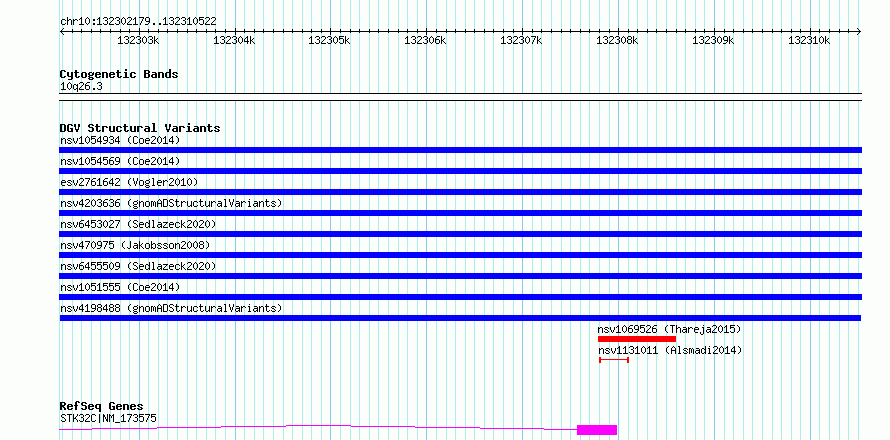
Task: Select the 132305k ruler tick label
Action: (x=330, y=40)
